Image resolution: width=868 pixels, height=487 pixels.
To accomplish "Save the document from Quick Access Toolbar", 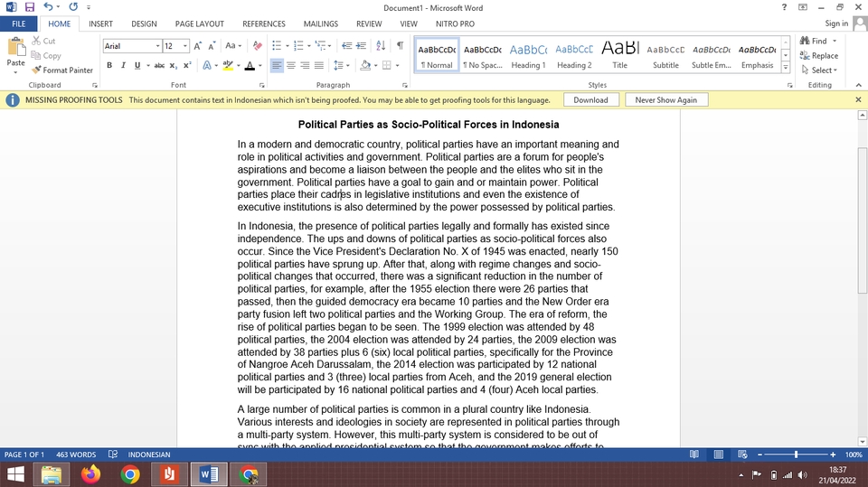I will point(29,7).
